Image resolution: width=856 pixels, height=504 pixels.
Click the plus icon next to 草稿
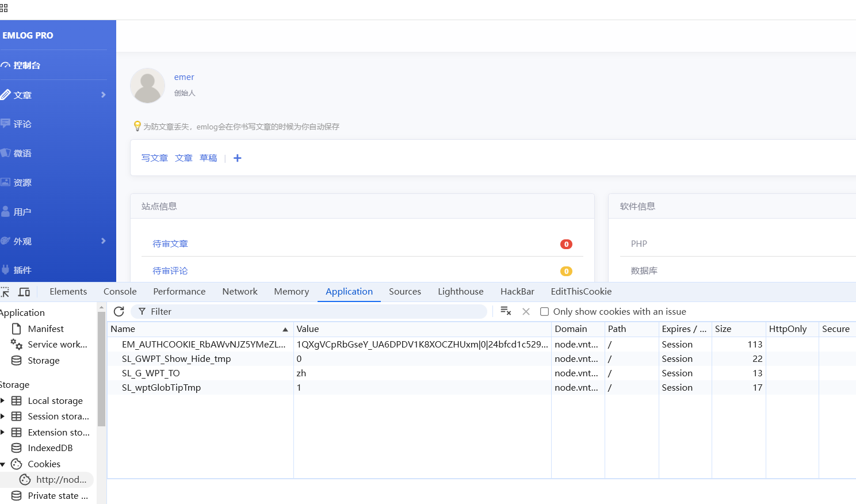[x=237, y=158]
